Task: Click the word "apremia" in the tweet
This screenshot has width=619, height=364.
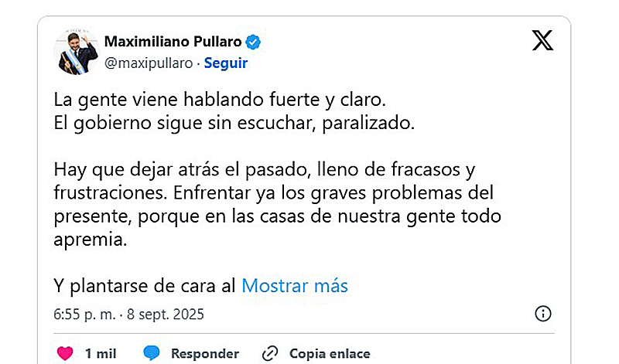Action: tap(88, 240)
